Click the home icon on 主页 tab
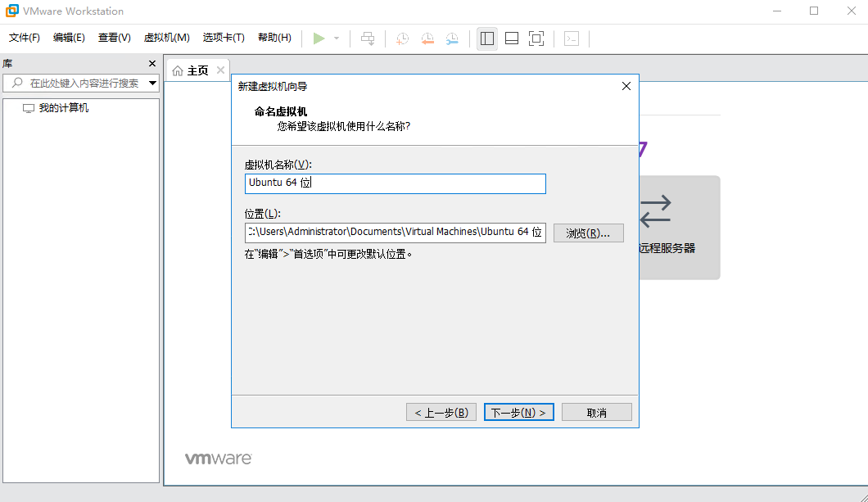This screenshot has width=868, height=502. pos(178,71)
